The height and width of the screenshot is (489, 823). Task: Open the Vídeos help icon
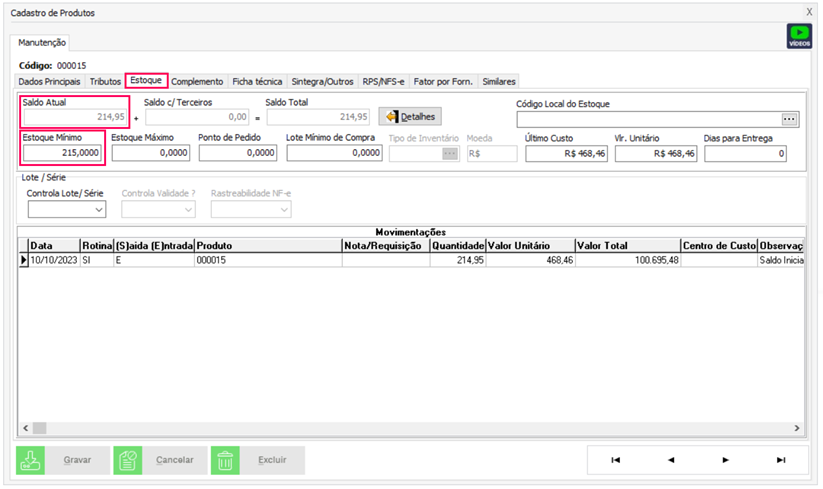click(x=799, y=37)
